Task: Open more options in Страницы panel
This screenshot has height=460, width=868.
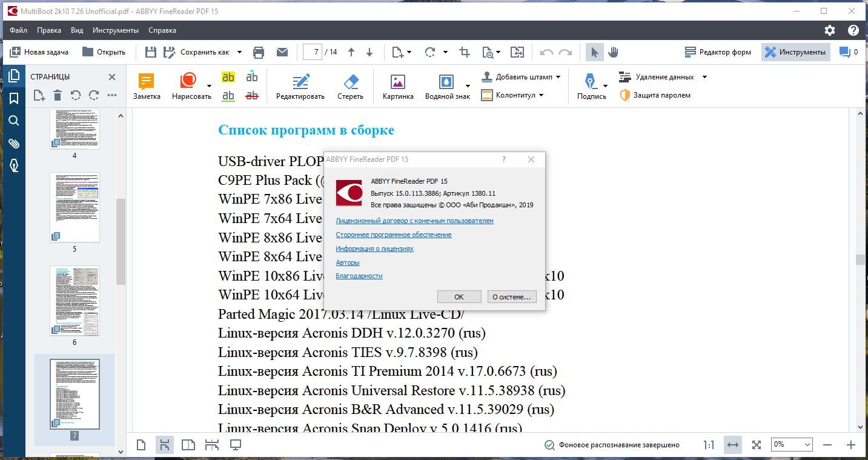Action: (112, 95)
